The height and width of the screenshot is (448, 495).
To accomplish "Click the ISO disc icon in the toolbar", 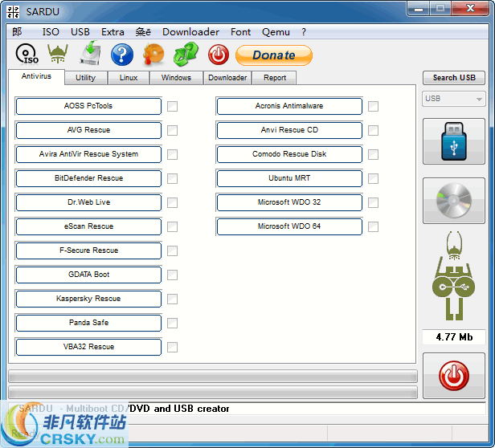I will tap(27, 55).
